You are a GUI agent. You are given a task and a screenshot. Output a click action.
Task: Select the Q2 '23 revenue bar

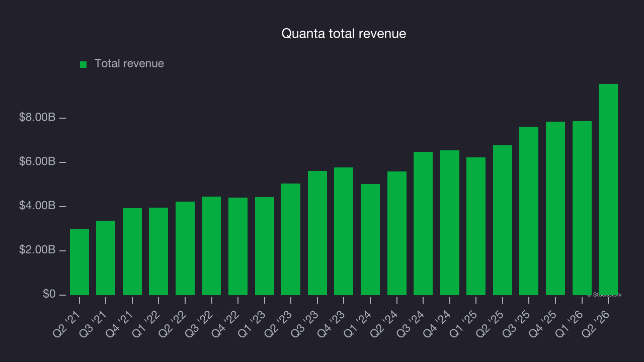coord(291,239)
